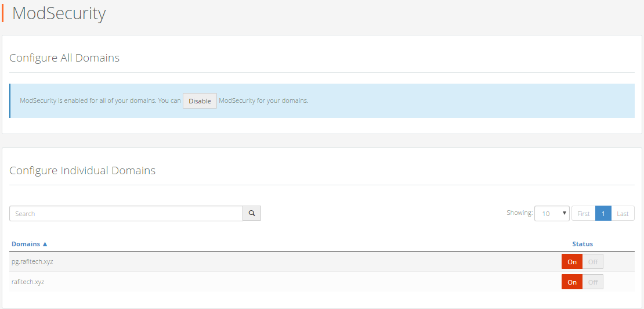The width and height of the screenshot is (644, 309).
Task: Focus the domain Search input field
Action: (x=126, y=213)
